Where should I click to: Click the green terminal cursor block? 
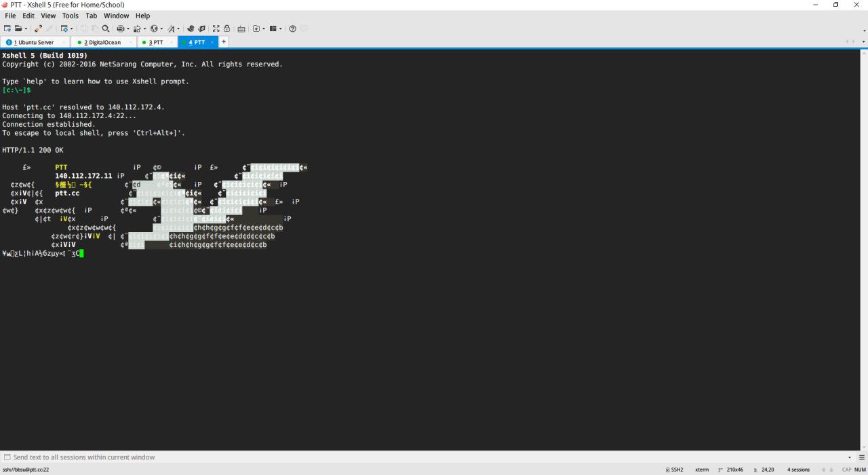[x=81, y=253]
